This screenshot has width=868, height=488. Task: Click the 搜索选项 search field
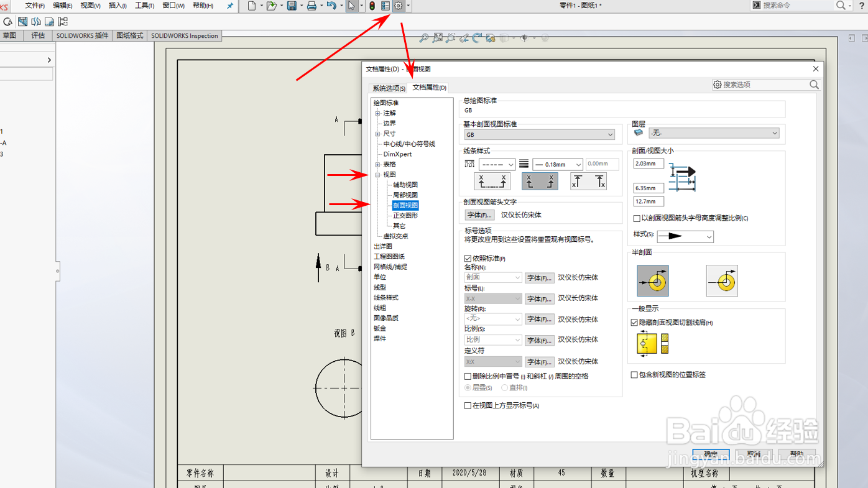click(x=766, y=85)
